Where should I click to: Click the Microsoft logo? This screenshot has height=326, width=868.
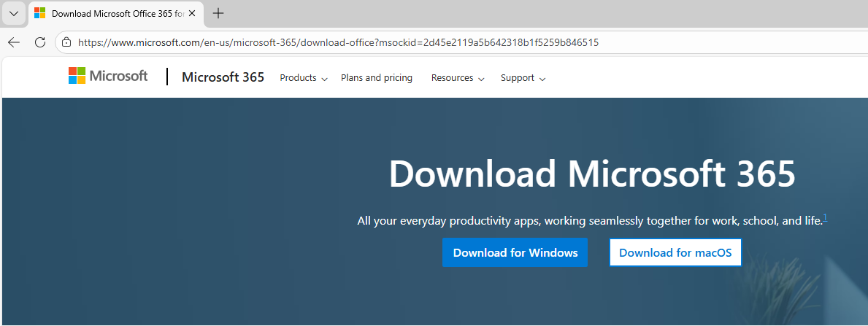point(108,76)
